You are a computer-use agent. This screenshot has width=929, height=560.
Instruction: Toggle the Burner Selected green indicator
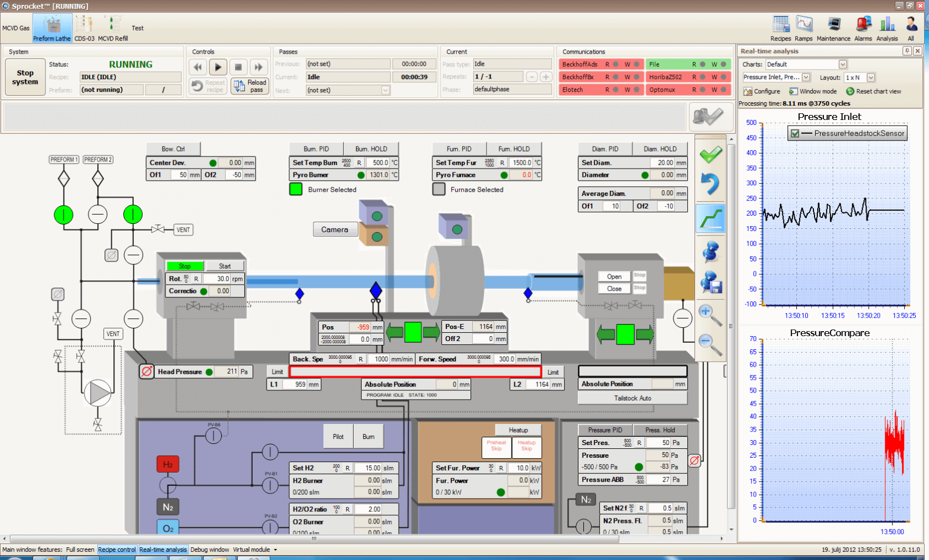296,189
